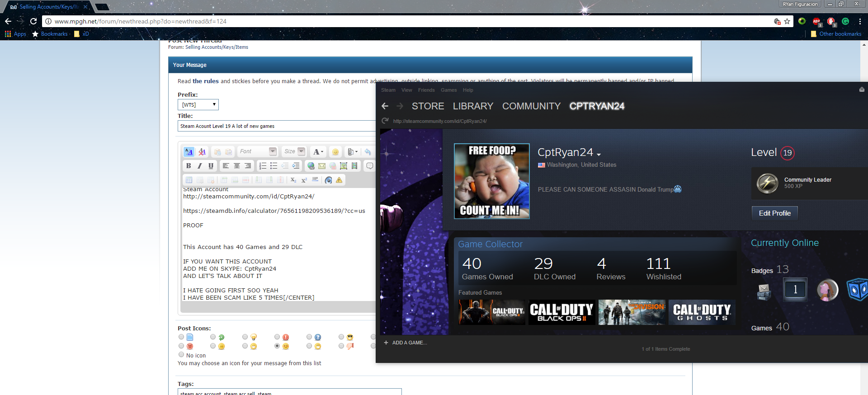Click the speaker icon in the editor toolbar
This screenshot has width=868, height=395.
(x=328, y=180)
